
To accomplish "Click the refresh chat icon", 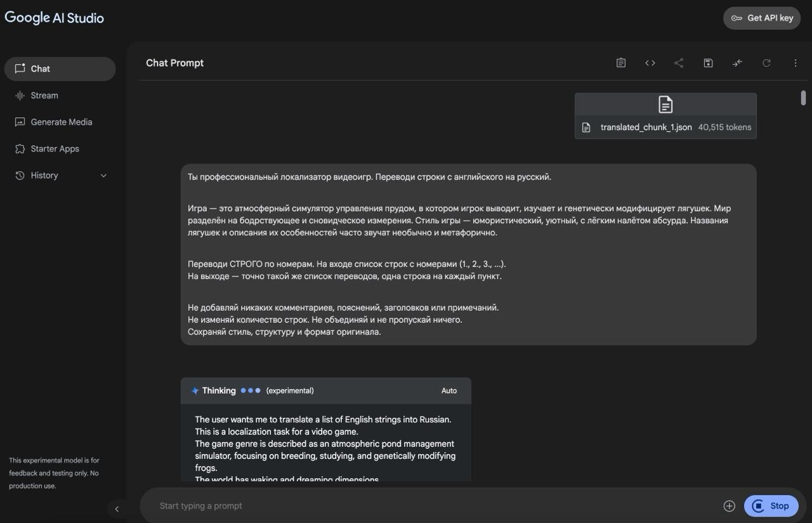I will point(766,63).
